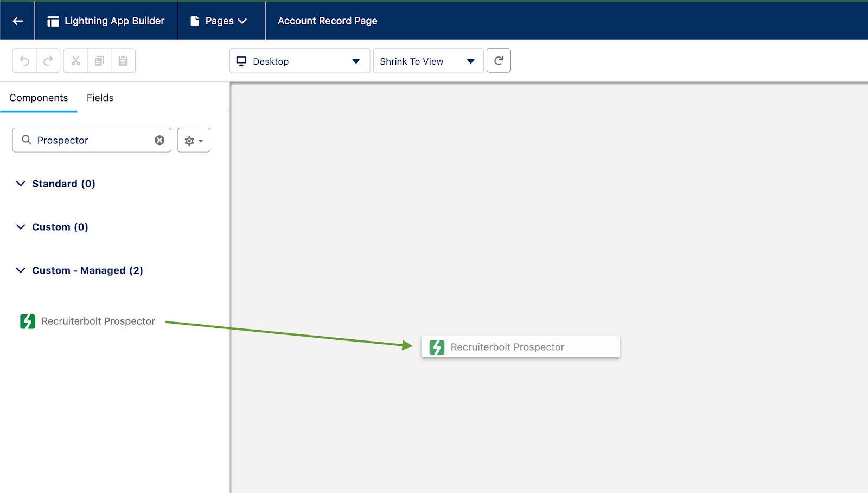
Task: Click the Refresh canvas button
Action: [x=499, y=61]
